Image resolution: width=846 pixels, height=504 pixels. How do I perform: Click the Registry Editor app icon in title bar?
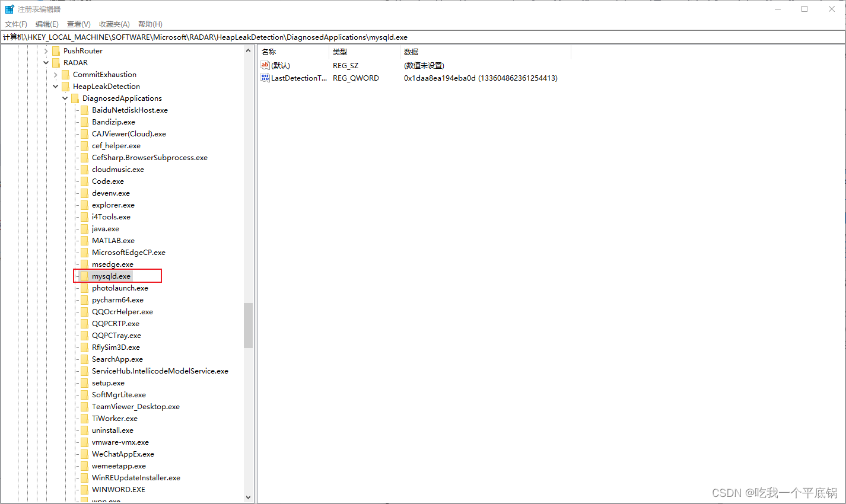point(9,9)
